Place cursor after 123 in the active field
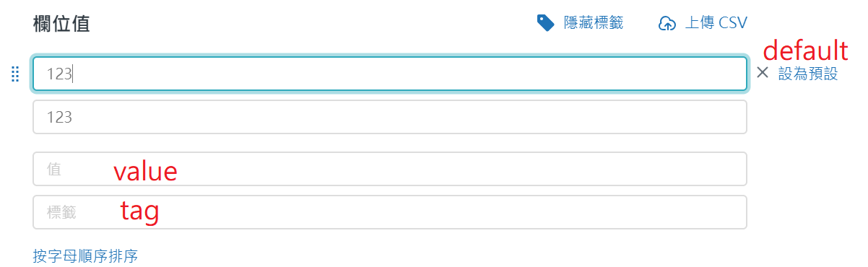The width and height of the screenshot is (868, 267). (73, 74)
